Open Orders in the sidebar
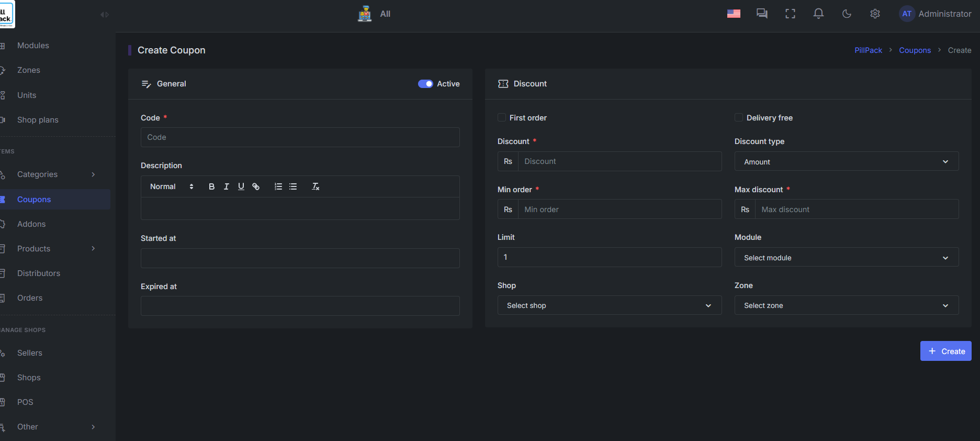Screen dimensions: 980x441 (x=30, y=298)
